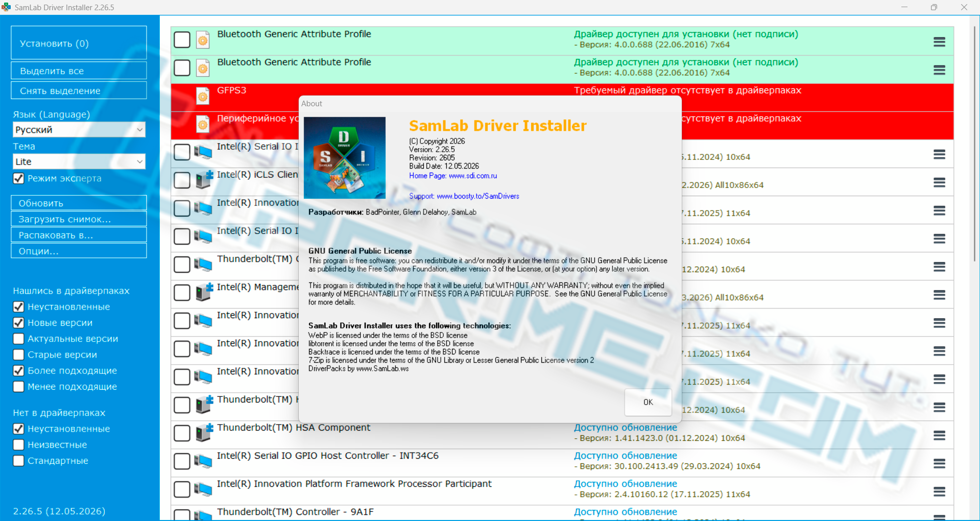Click version label 2.26.5 (12.05.2026) in sidebar

[59, 511]
